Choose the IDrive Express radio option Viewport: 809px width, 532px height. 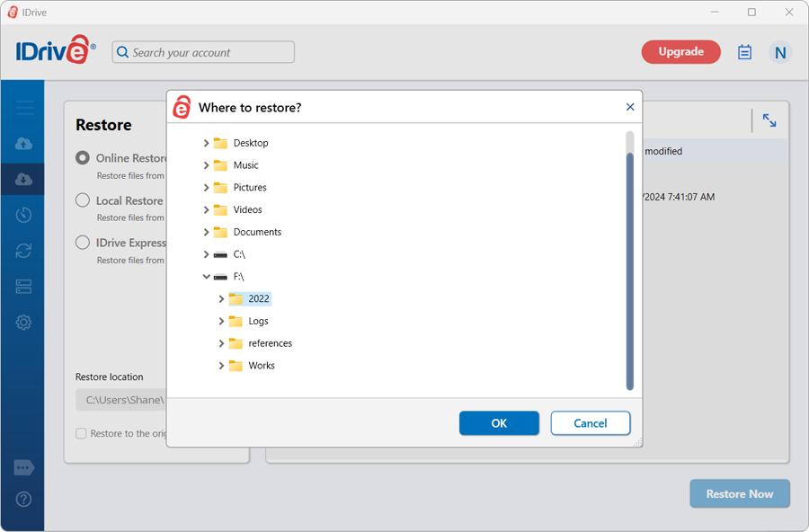click(x=83, y=243)
